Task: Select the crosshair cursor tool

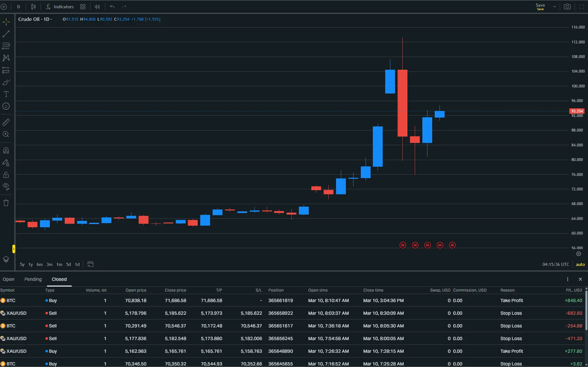Action: click(6, 22)
